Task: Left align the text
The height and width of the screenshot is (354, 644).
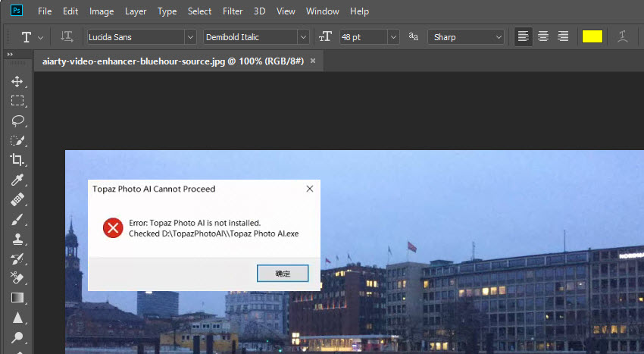Action: pos(524,36)
